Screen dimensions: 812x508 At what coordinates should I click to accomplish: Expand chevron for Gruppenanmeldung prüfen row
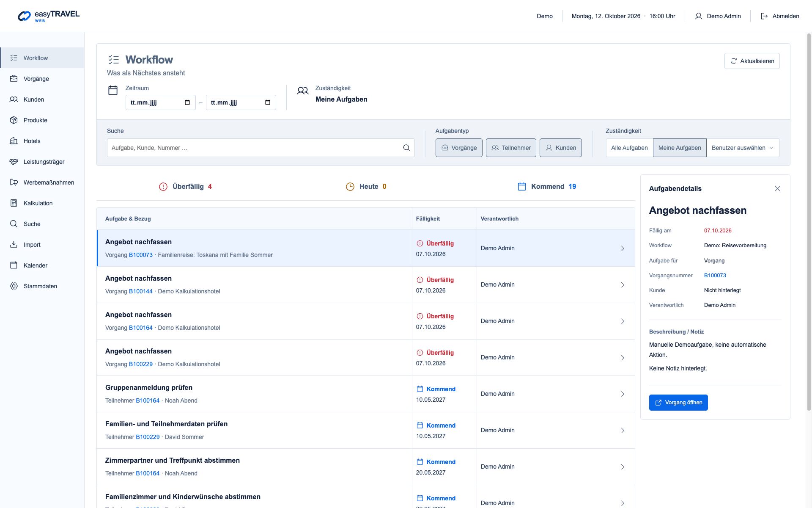pos(623,394)
